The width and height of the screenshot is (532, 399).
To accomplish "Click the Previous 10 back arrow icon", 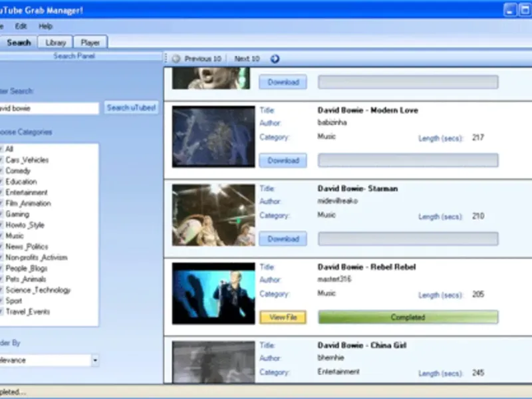I will click(176, 59).
